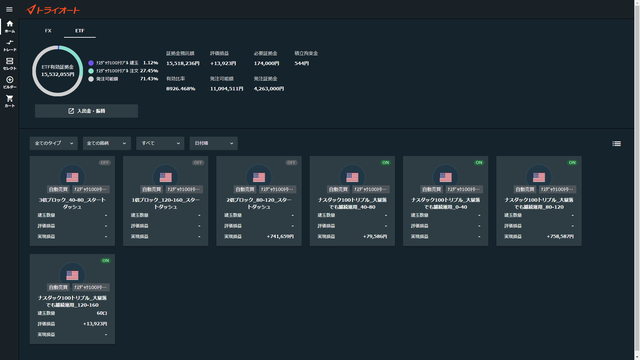Click the US flag on 1st block card
640x360 pixels.
165,177
